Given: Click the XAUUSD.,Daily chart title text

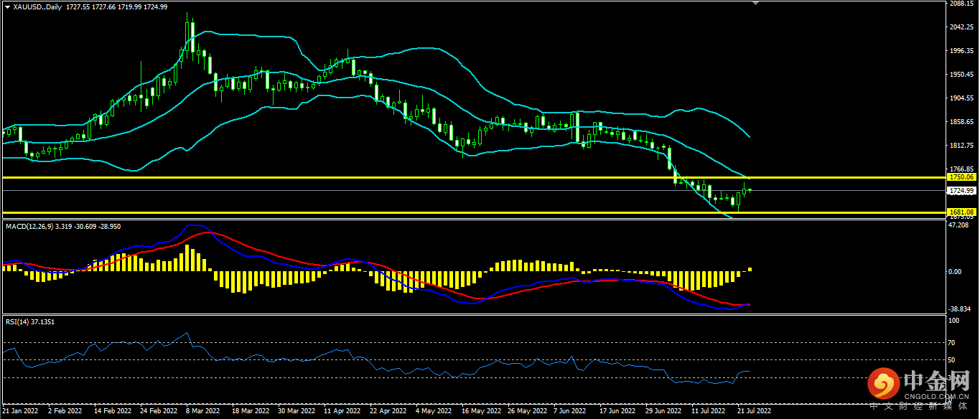Looking at the screenshot, I should pos(37,6).
